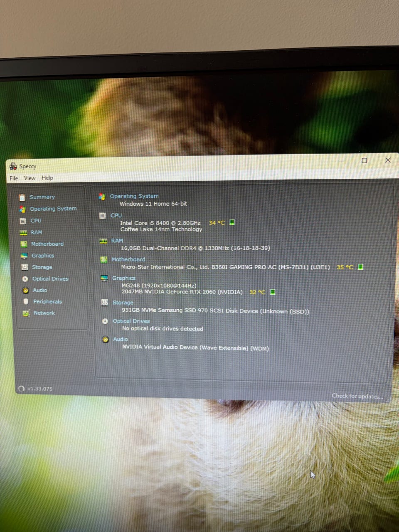
Task: Click the text Intel Core i5 8400 @ 2.80GHz
Action: (160, 223)
